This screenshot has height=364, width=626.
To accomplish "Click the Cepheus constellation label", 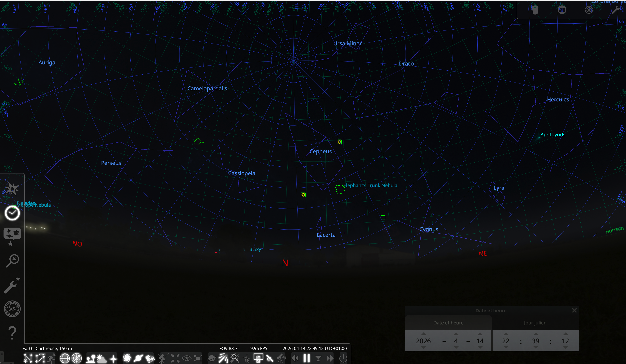I will [320, 151].
